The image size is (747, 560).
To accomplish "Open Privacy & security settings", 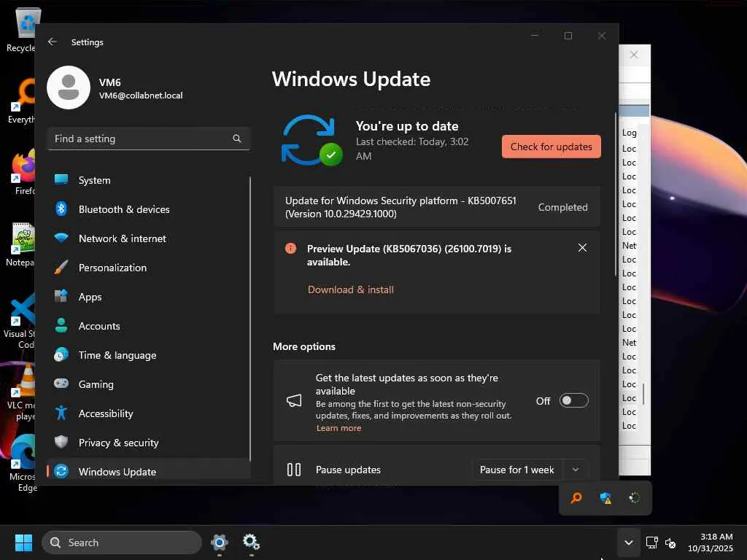I will 149,443.
